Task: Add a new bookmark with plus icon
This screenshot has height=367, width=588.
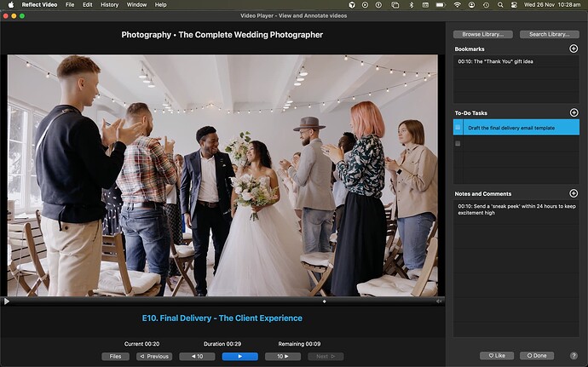Action: coord(574,49)
